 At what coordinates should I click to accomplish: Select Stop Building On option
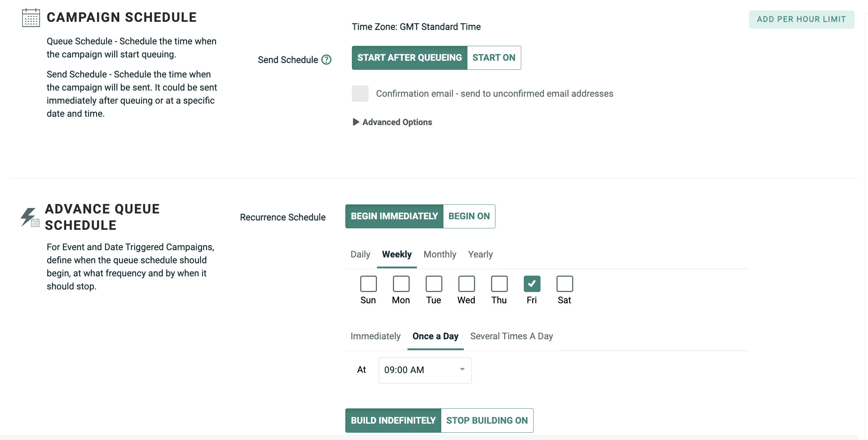[487, 420]
